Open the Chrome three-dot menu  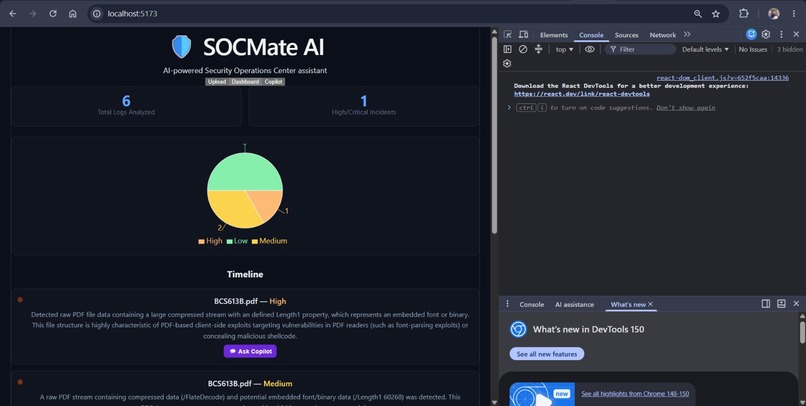[x=794, y=14]
